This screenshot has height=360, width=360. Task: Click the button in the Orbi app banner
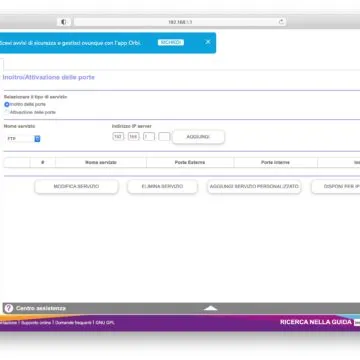click(x=171, y=42)
